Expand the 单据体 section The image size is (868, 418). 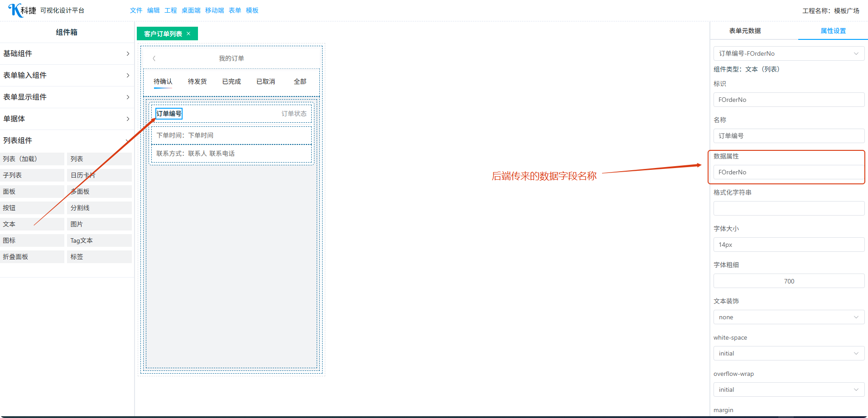pos(67,119)
